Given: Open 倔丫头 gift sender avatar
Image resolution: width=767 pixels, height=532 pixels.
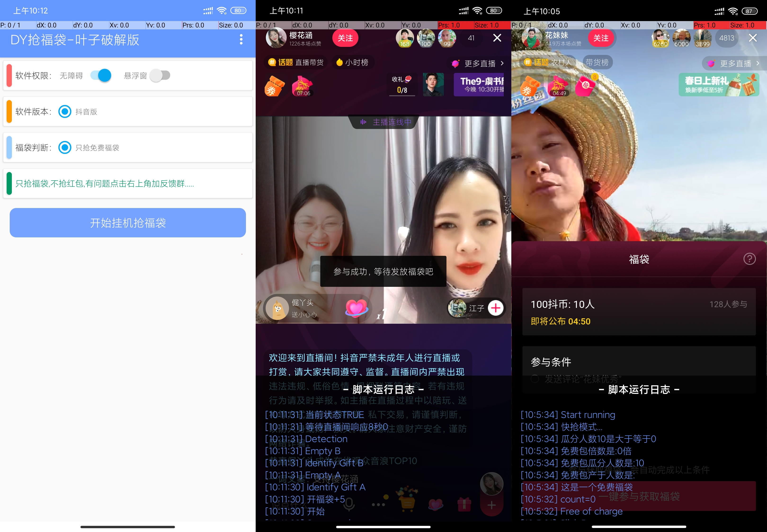Looking at the screenshot, I should coord(277,308).
